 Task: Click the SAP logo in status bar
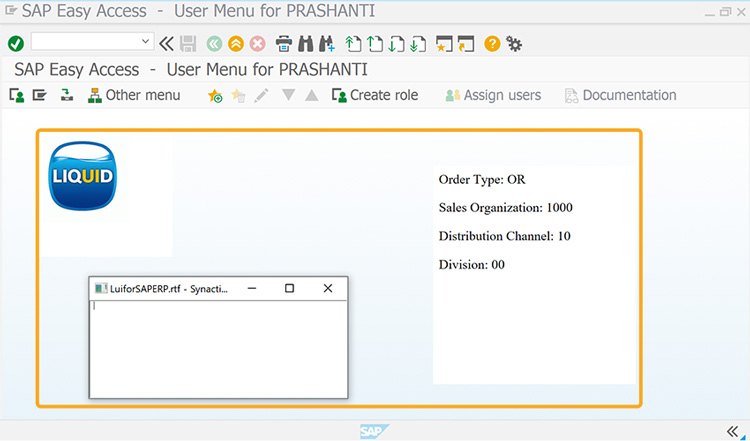coord(374,431)
